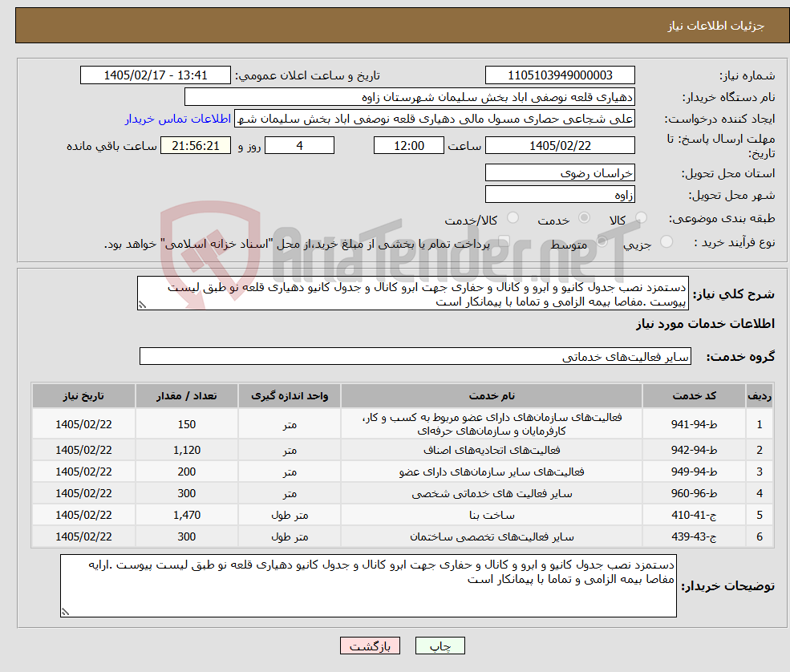Click service name سایر فعالیت‌های تخصصی ساختمان

click(492, 536)
